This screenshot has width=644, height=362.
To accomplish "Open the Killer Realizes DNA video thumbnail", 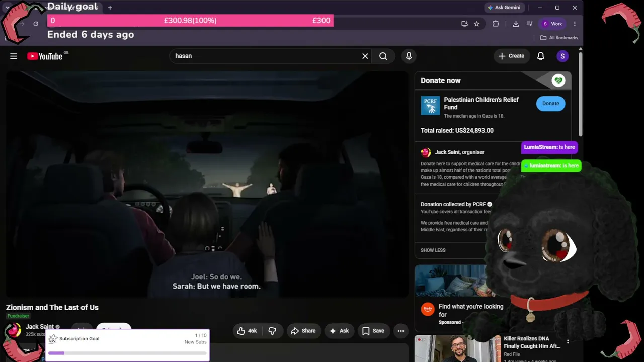I will (458, 348).
